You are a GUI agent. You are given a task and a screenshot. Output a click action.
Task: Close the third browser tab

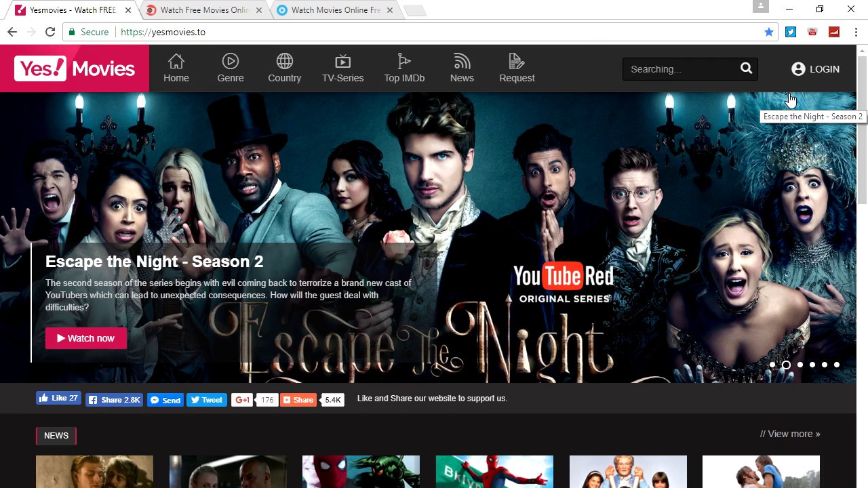point(390,10)
